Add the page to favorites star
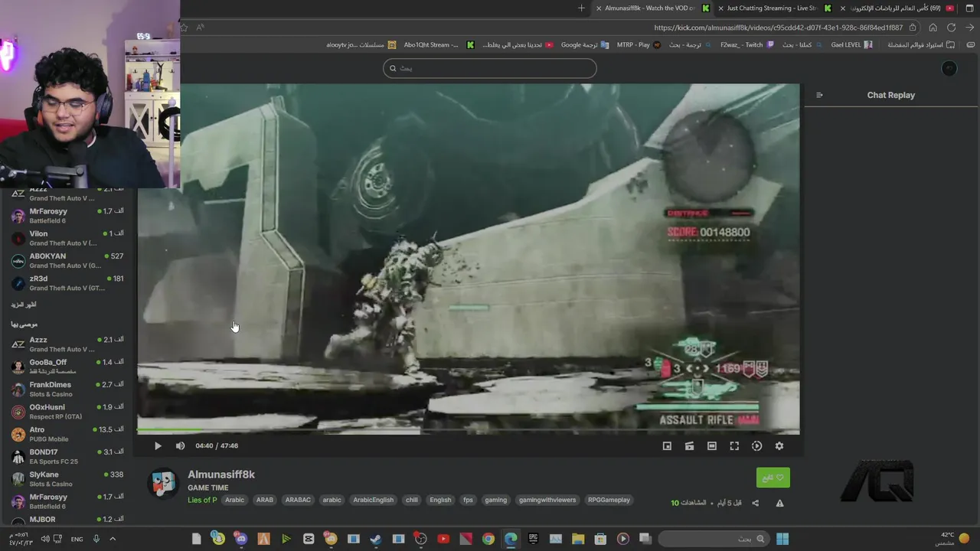The height and width of the screenshot is (551, 980). point(184,28)
